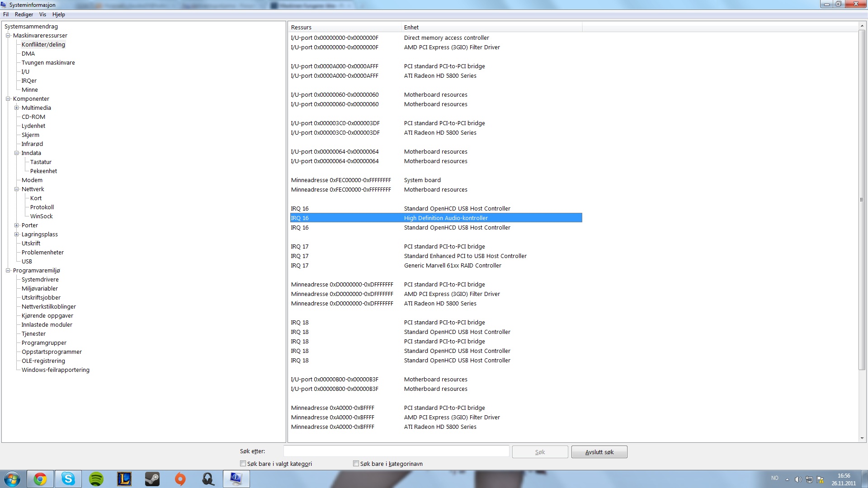Click the vertical scrollbar down arrow
Screen dimensions: 868x488
[x=862, y=438]
